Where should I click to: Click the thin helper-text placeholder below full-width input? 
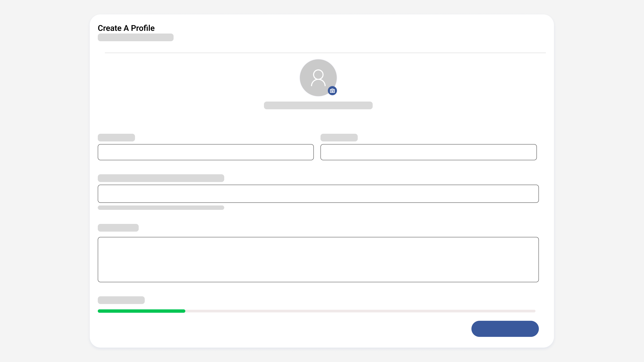pos(161,208)
